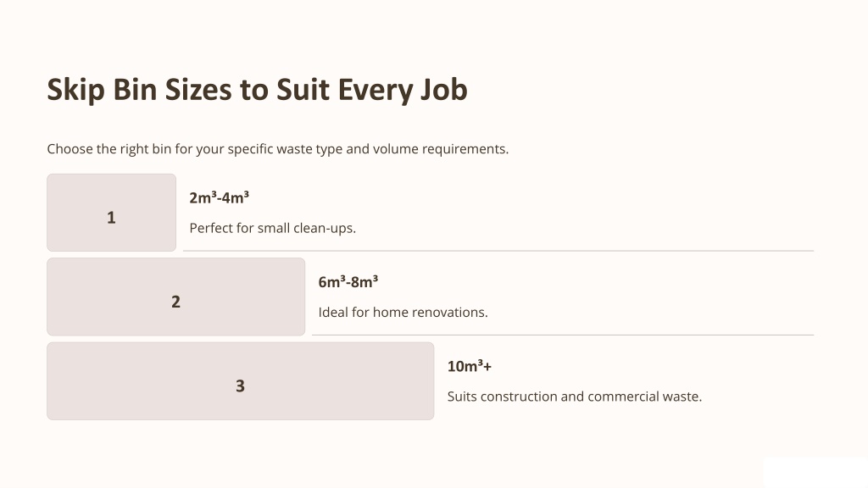
Task: Select the 2m³-4m³ heading
Action: [220, 197]
